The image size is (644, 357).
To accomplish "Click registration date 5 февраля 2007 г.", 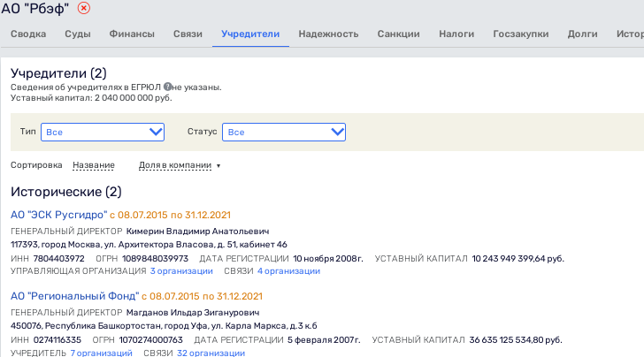I will 324,339.
